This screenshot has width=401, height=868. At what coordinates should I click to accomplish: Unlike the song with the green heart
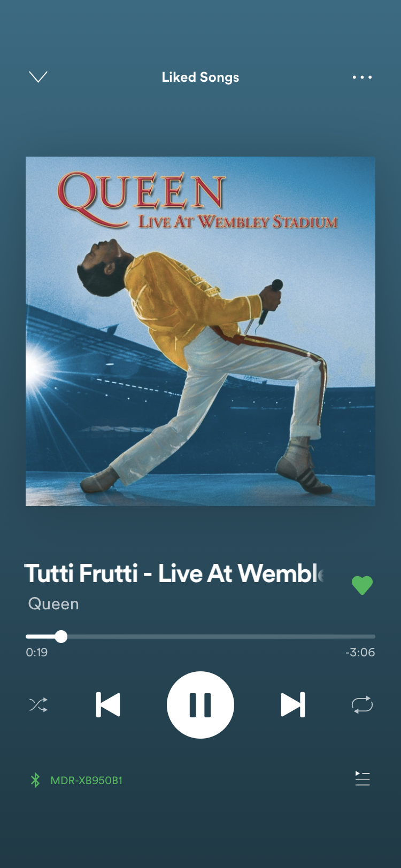tap(362, 585)
